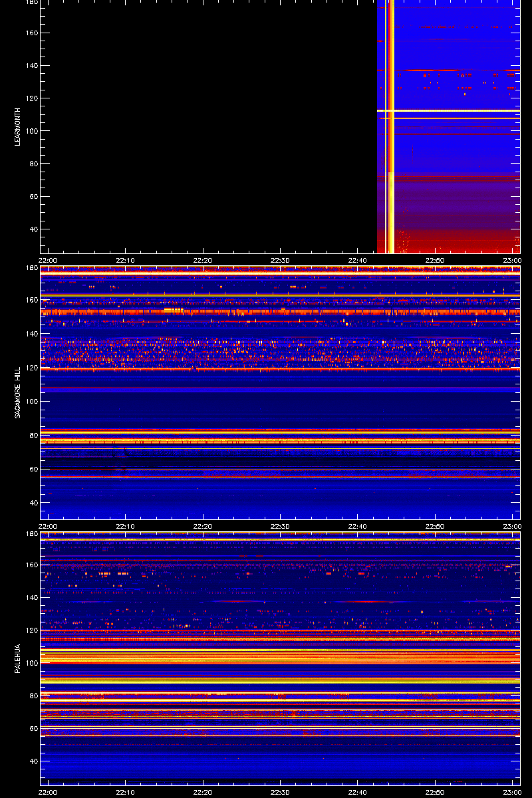Image resolution: width=532 pixels, height=798 pixels.
Task: Select the 160 tick label on Learmonth axis
Action: [32, 33]
